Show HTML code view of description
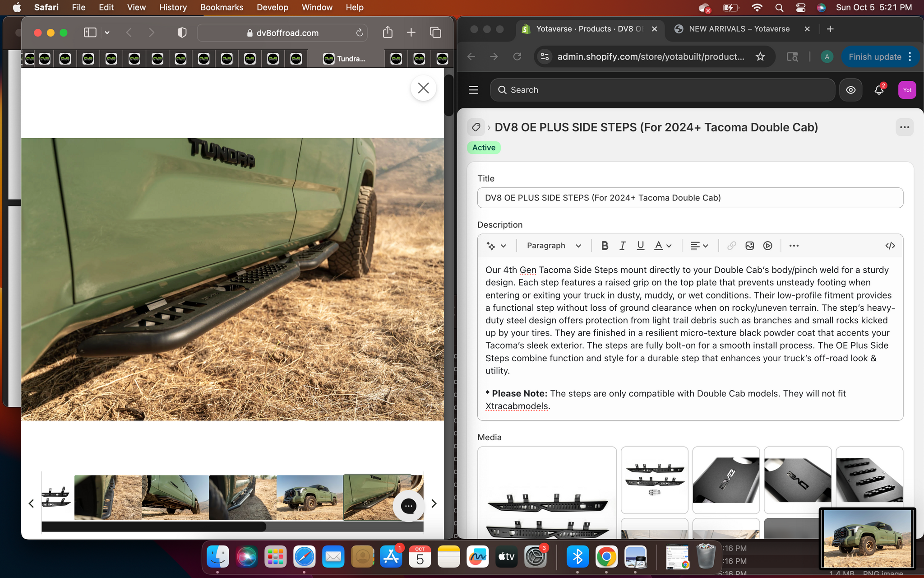The image size is (924, 578). [890, 246]
